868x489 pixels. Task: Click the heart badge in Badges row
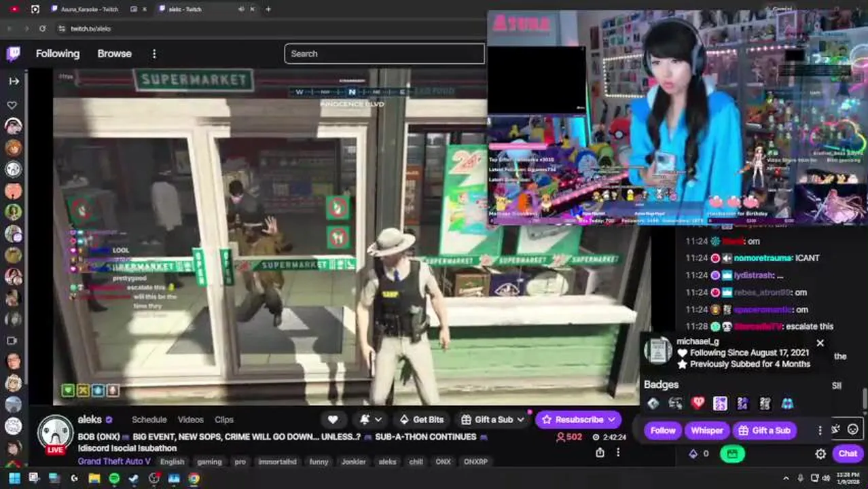pos(698,403)
